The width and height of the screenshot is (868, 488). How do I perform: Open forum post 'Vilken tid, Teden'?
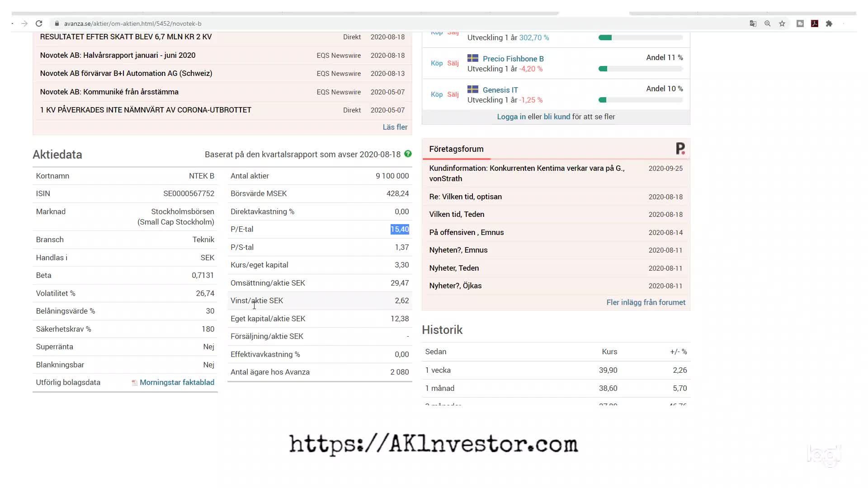[457, 214]
